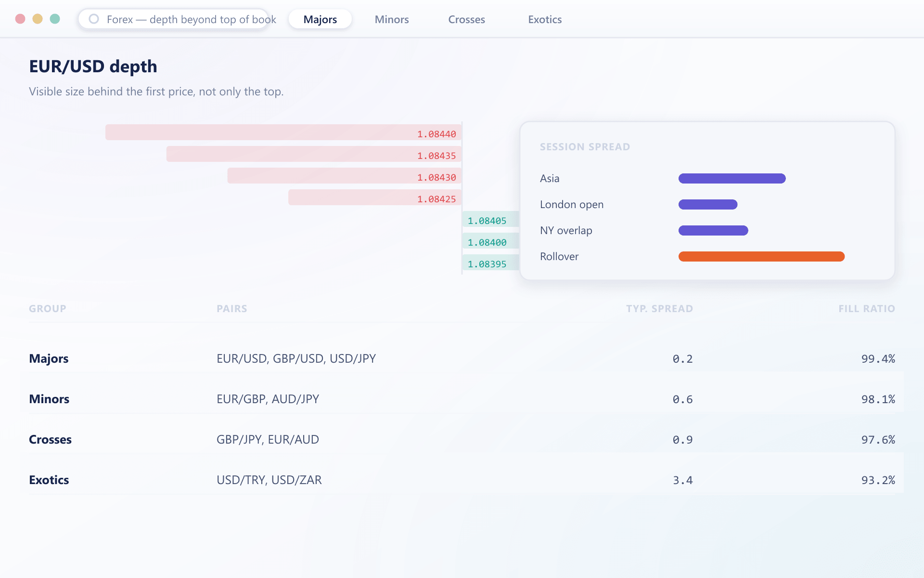Click the orange Rollover spread bar

coord(761,257)
